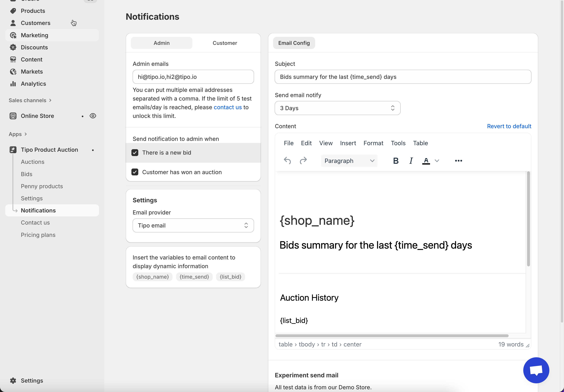Screen dimensions: 564x392
Task: Open Analytics from the sidebar
Action: pos(33,84)
